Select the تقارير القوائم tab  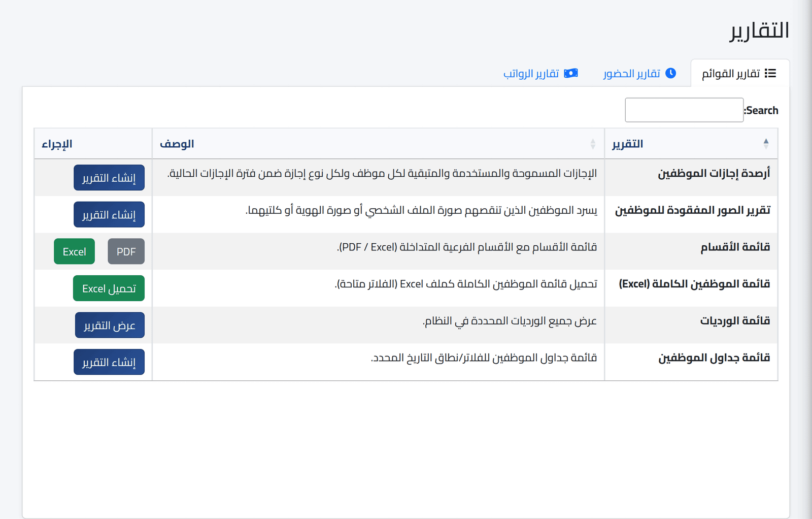pos(739,73)
